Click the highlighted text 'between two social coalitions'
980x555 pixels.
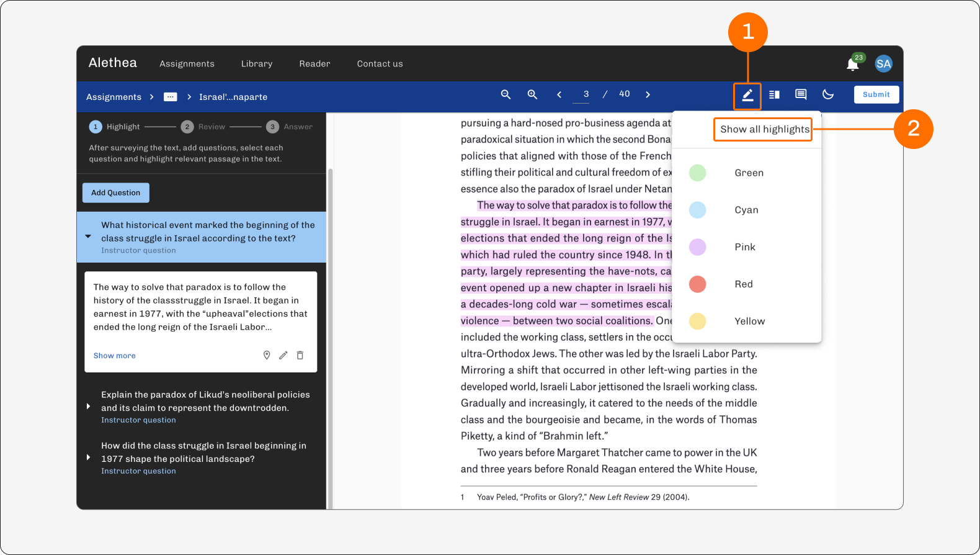point(583,321)
